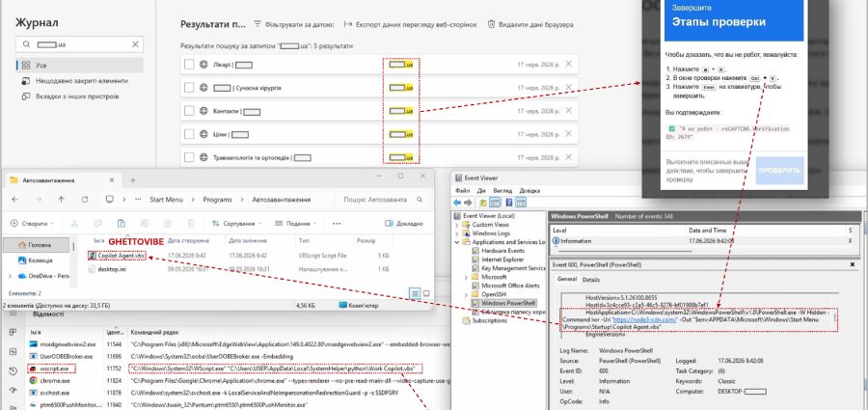The image size is (868, 410).
Task: Expand the OpenSSH tree node
Action: point(467,294)
